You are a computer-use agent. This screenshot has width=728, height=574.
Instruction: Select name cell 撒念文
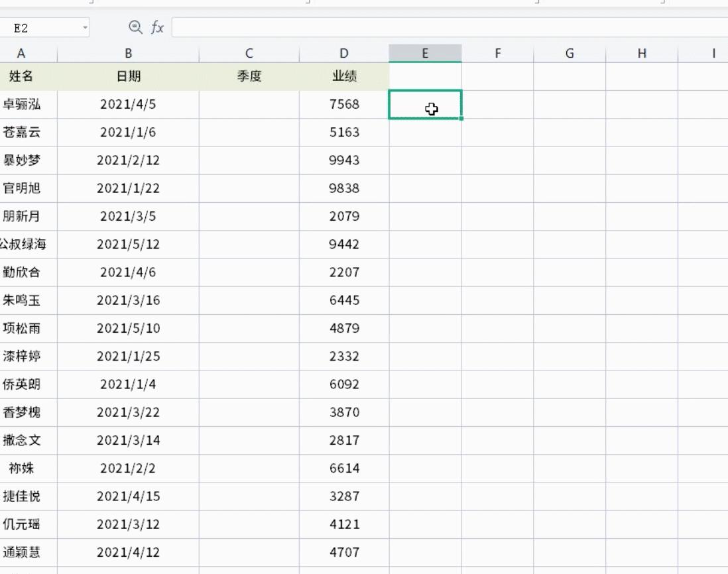click(x=28, y=440)
